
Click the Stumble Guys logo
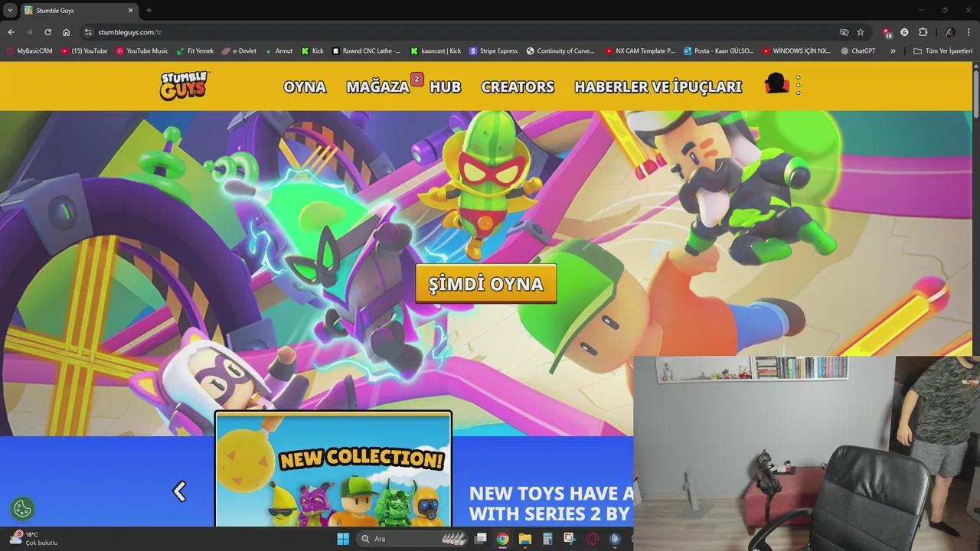[185, 86]
